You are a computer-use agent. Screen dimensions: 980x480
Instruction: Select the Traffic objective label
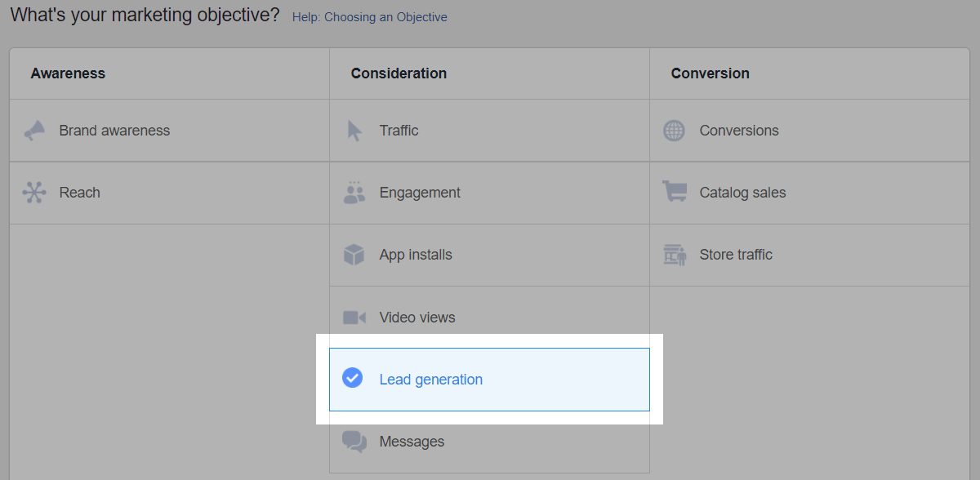click(x=399, y=131)
